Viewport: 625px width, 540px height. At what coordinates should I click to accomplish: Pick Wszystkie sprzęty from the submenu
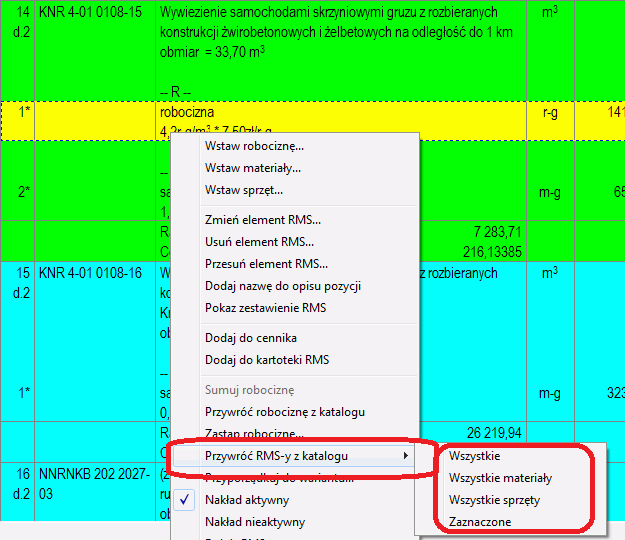pos(494,500)
